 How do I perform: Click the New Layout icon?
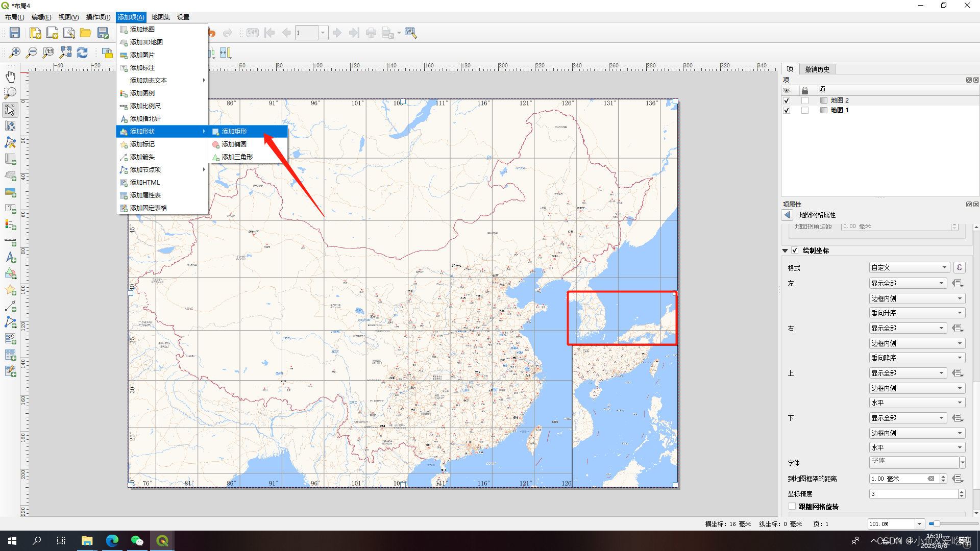tap(35, 33)
